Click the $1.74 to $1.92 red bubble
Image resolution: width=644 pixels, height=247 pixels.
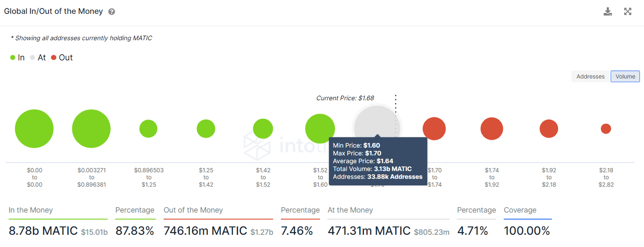click(492, 129)
